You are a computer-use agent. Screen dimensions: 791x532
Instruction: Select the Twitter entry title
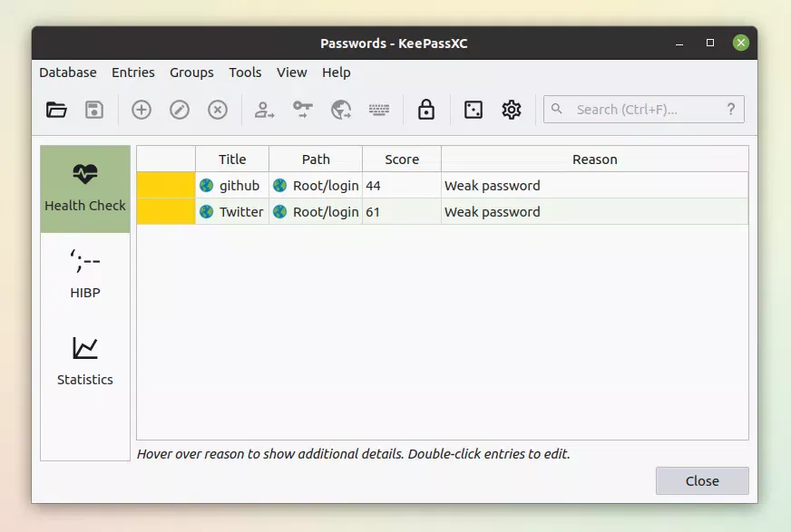click(241, 211)
